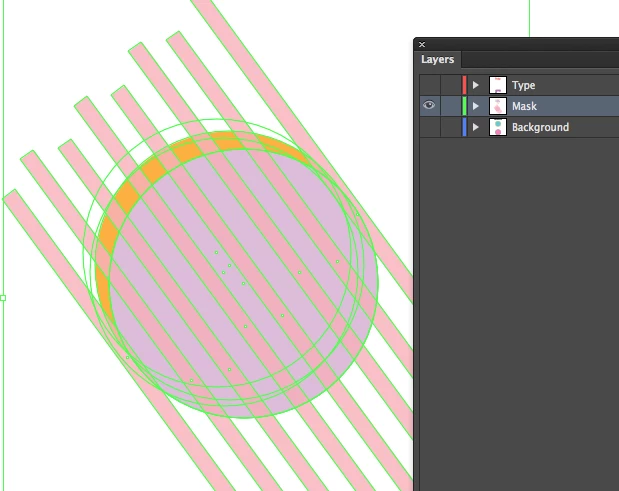Hide the Mask layer using eye icon
This screenshot has width=619, height=491.
pos(429,105)
